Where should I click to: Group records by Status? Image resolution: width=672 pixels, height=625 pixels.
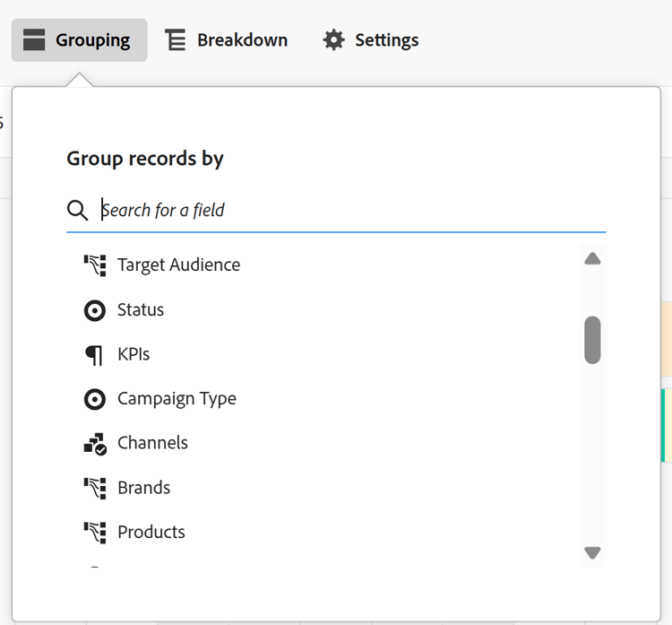tap(141, 310)
